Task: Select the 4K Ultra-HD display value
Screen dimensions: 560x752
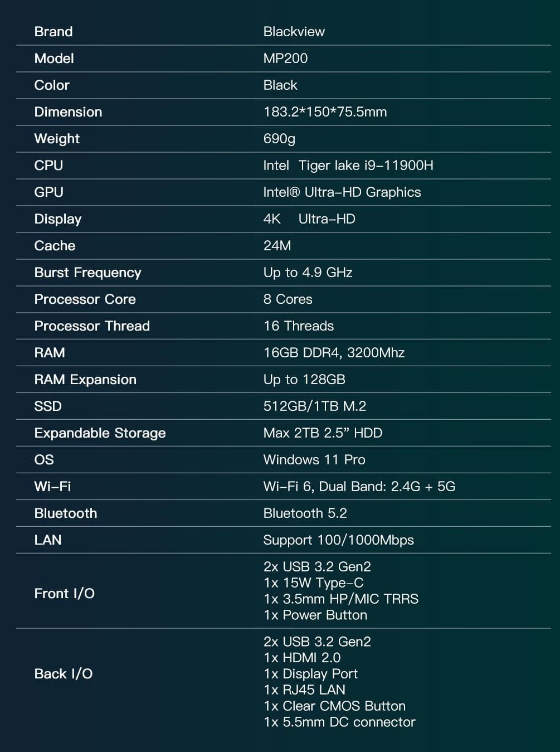Action: pyautogui.click(x=309, y=219)
